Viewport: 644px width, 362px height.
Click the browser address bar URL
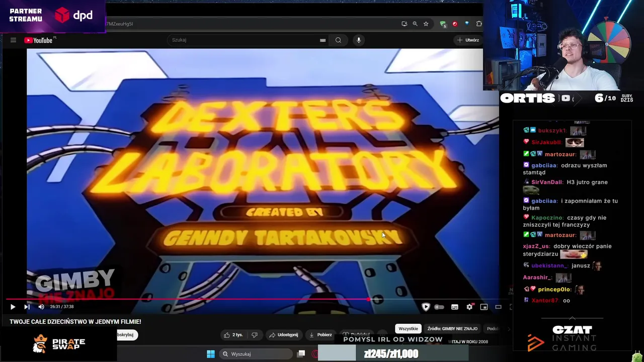(x=119, y=24)
